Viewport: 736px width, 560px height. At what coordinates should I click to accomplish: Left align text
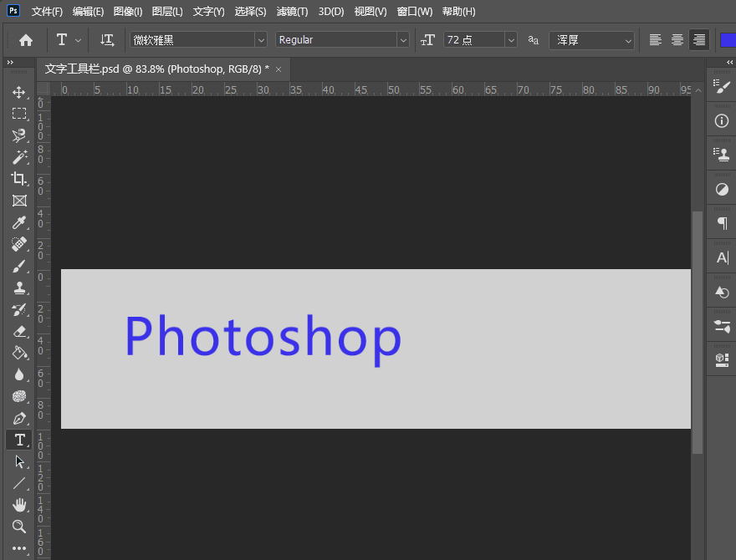pos(655,40)
